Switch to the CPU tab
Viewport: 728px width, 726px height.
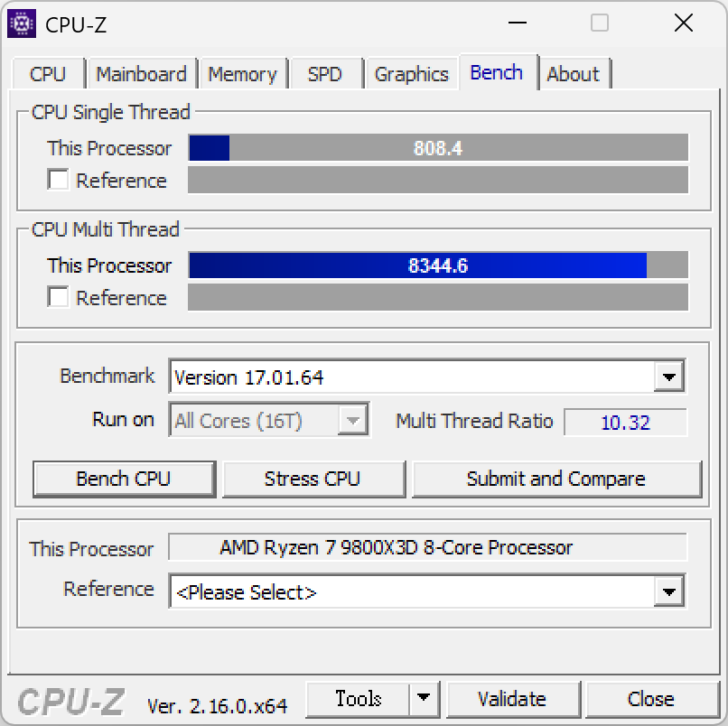pos(48,74)
